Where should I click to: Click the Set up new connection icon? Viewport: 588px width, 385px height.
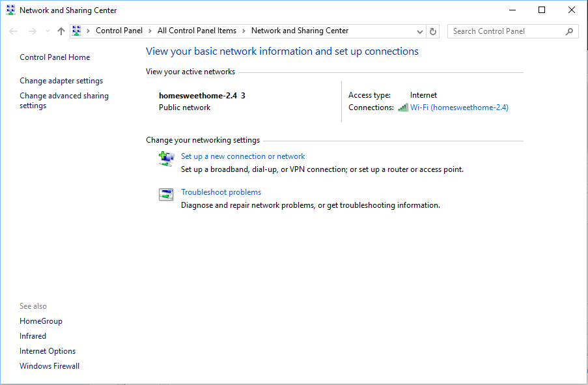pyautogui.click(x=167, y=158)
